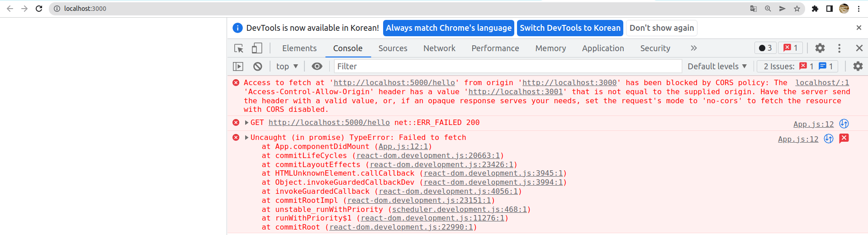Open the translate page icon
Viewport: 868px width, 235px height.
(x=753, y=9)
